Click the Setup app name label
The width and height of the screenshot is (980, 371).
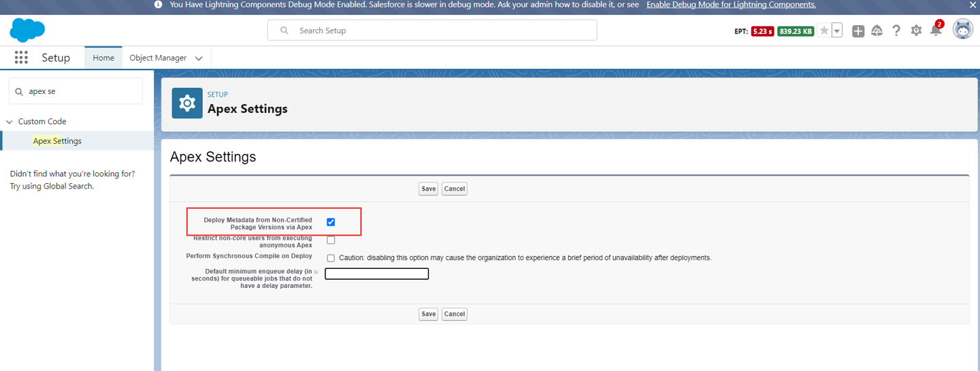pyautogui.click(x=56, y=58)
